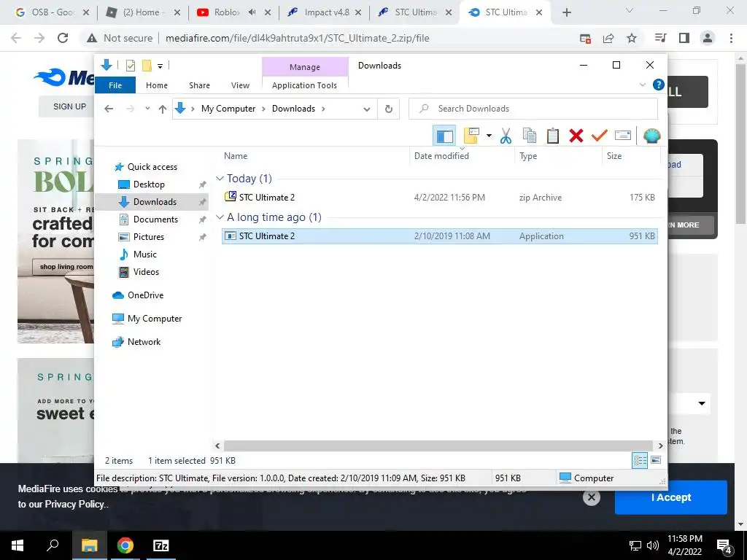Click the orange checkmark Properties icon
This screenshot has width=747, height=560.
click(x=600, y=136)
